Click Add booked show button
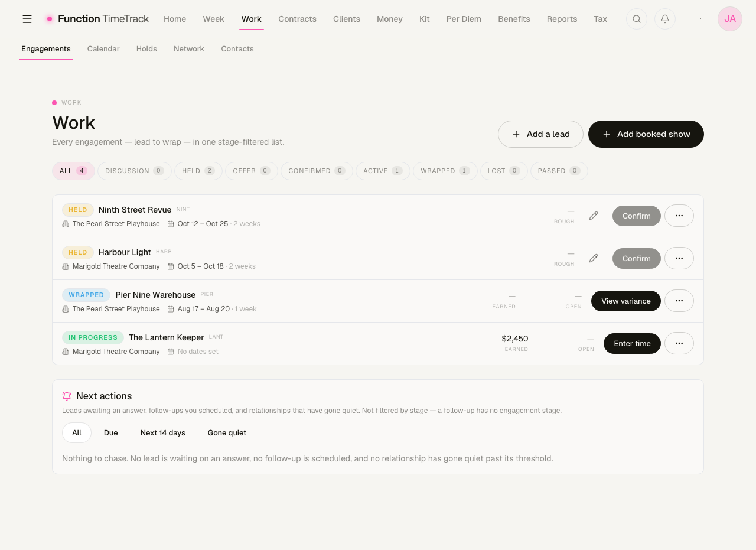Viewport: 756px width, 550px height. point(646,134)
